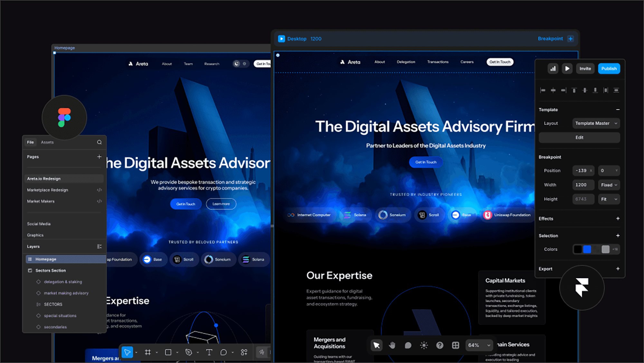Open the comments tool

click(x=408, y=345)
